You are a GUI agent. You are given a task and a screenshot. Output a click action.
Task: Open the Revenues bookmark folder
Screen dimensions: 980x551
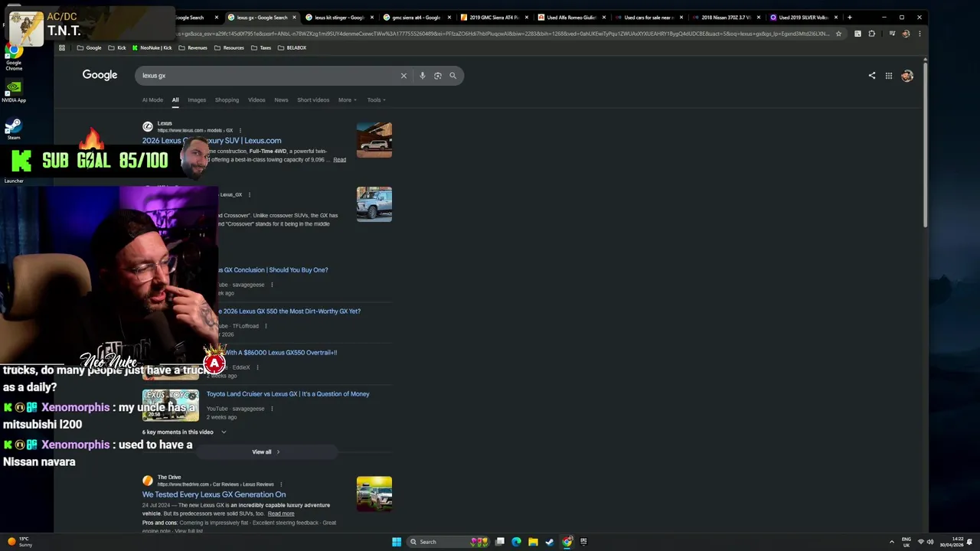193,47
